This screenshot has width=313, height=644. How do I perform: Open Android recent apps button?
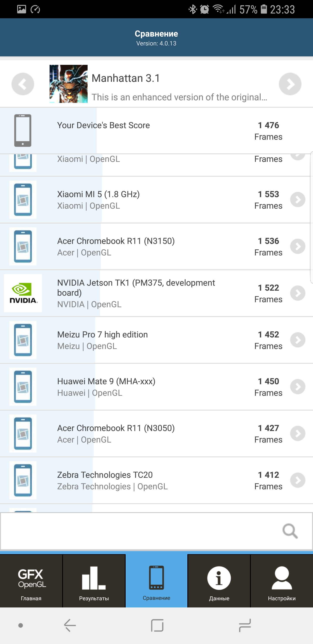click(245, 625)
